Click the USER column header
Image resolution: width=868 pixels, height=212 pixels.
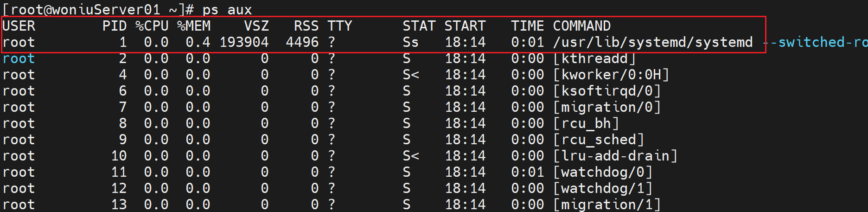pos(19,26)
